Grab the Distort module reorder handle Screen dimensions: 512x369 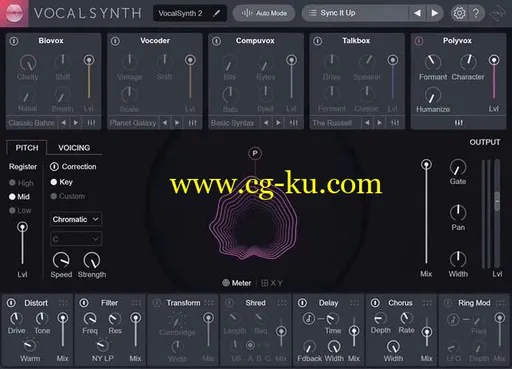pyautogui.click(x=63, y=303)
